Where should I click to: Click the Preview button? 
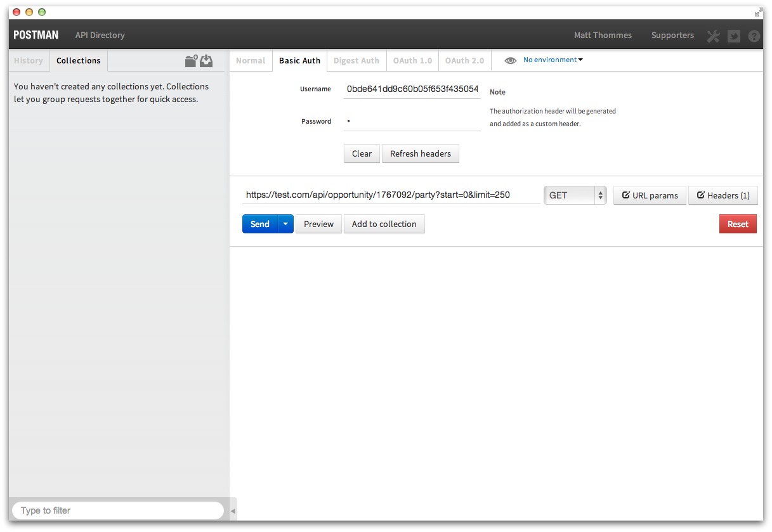[318, 224]
